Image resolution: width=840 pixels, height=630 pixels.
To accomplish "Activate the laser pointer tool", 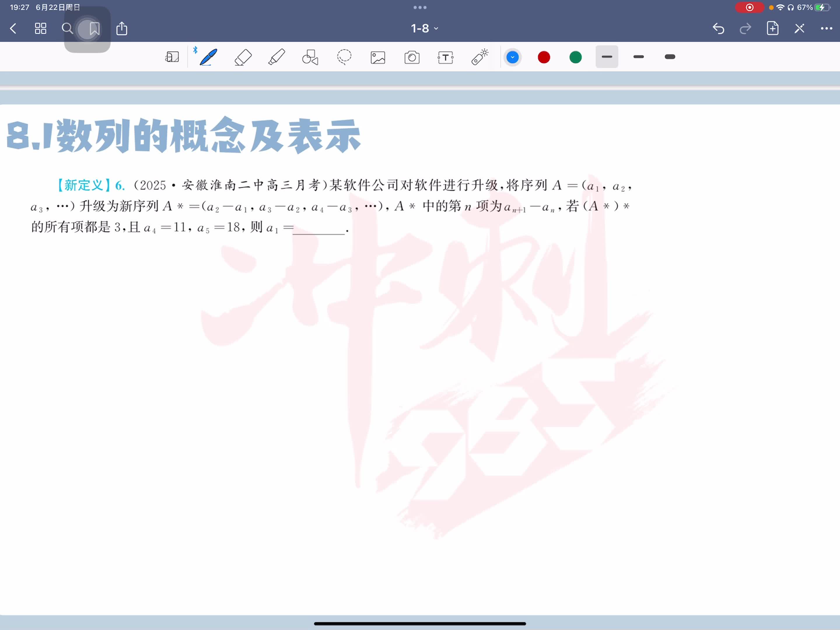I will click(480, 57).
